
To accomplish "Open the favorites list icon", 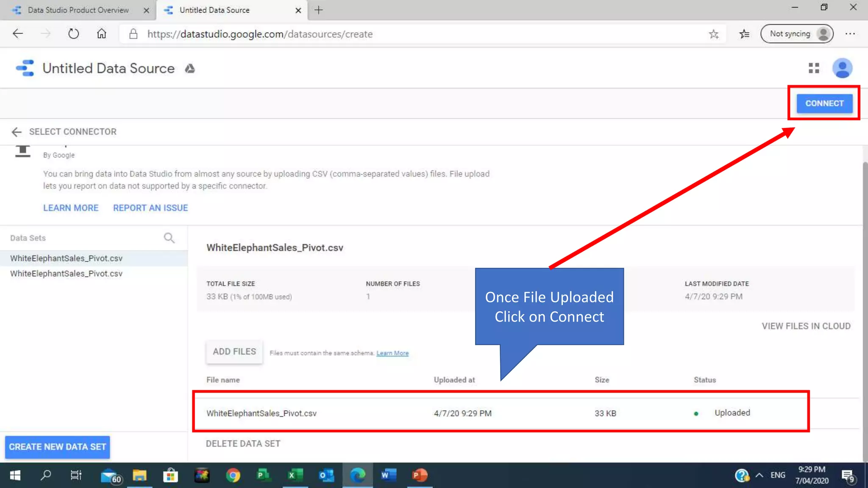I will coord(744,34).
